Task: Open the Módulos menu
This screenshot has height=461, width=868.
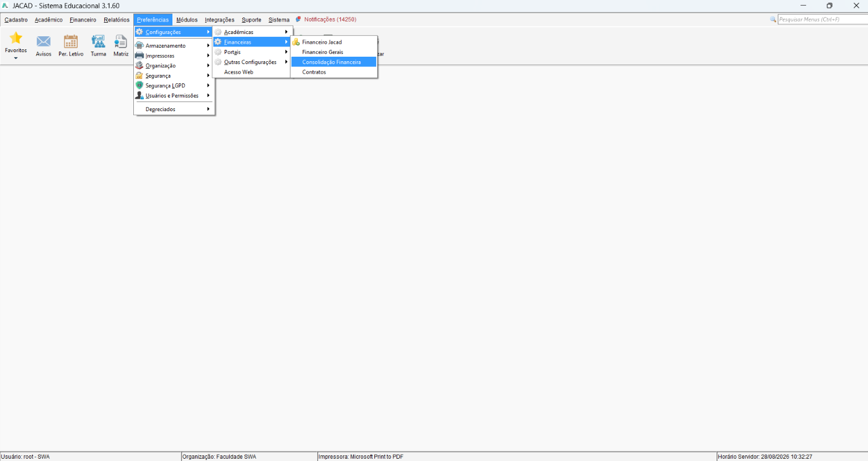Action: 187,20
